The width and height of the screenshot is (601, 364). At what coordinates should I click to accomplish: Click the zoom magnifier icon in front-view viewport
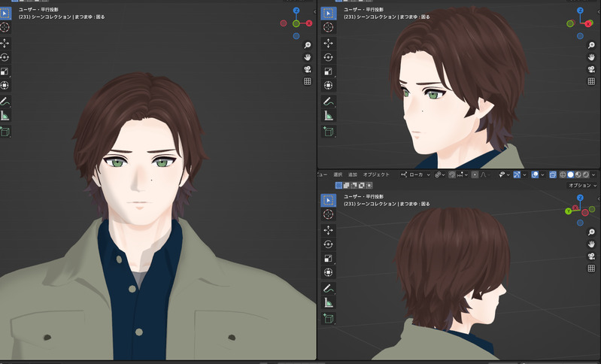(307, 44)
